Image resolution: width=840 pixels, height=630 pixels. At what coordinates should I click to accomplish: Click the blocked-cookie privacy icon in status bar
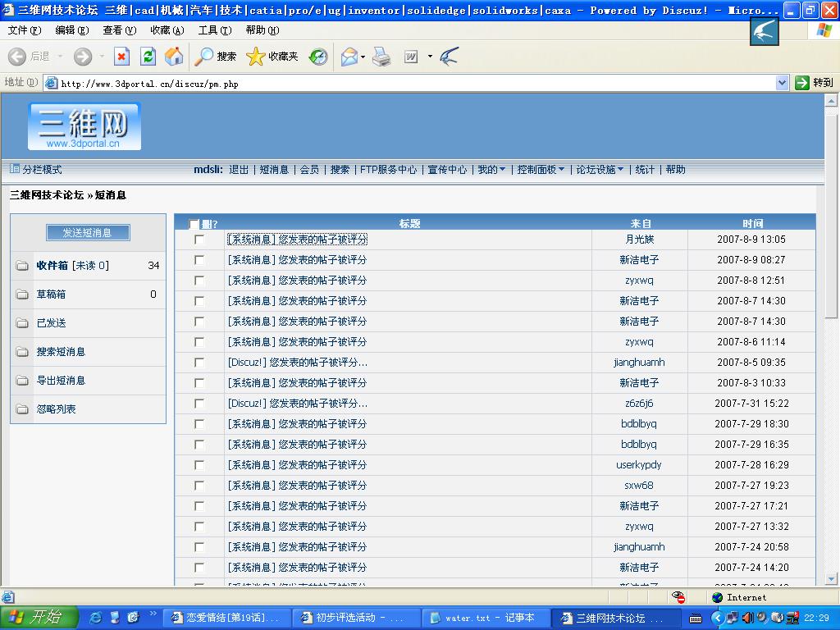[678, 597]
